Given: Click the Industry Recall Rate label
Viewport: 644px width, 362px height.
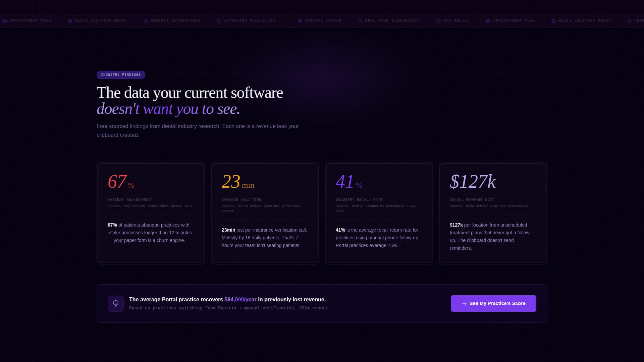Looking at the screenshot, I should click(359, 200).
